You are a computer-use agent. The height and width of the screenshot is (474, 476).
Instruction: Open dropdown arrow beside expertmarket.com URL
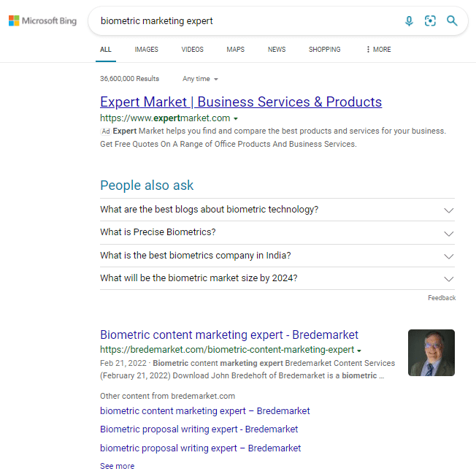click(x=236, y=118)
